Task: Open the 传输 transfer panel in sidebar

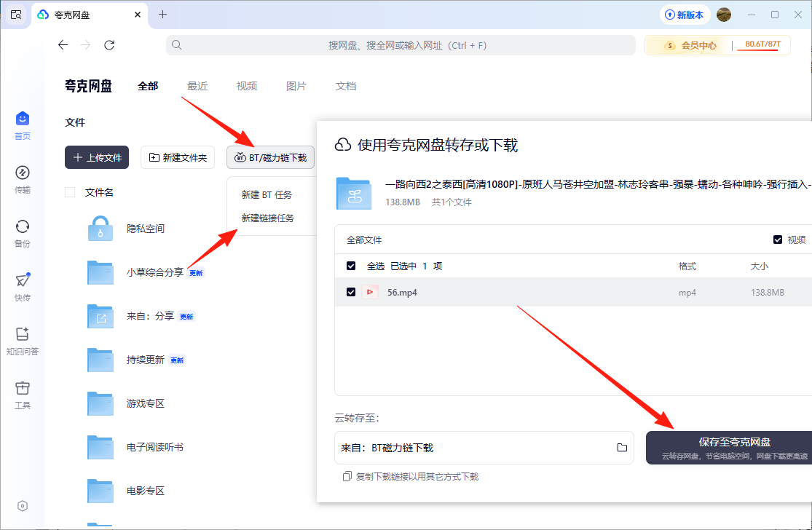Action: coord(22,178)
